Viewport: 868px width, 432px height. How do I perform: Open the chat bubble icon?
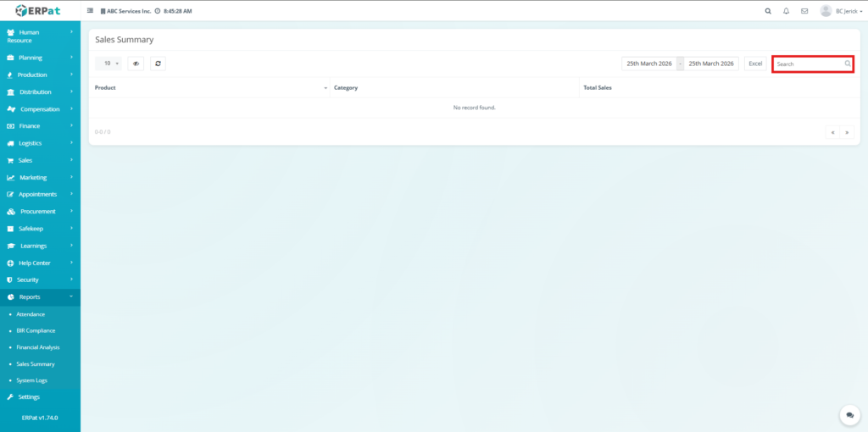(849, 415)
